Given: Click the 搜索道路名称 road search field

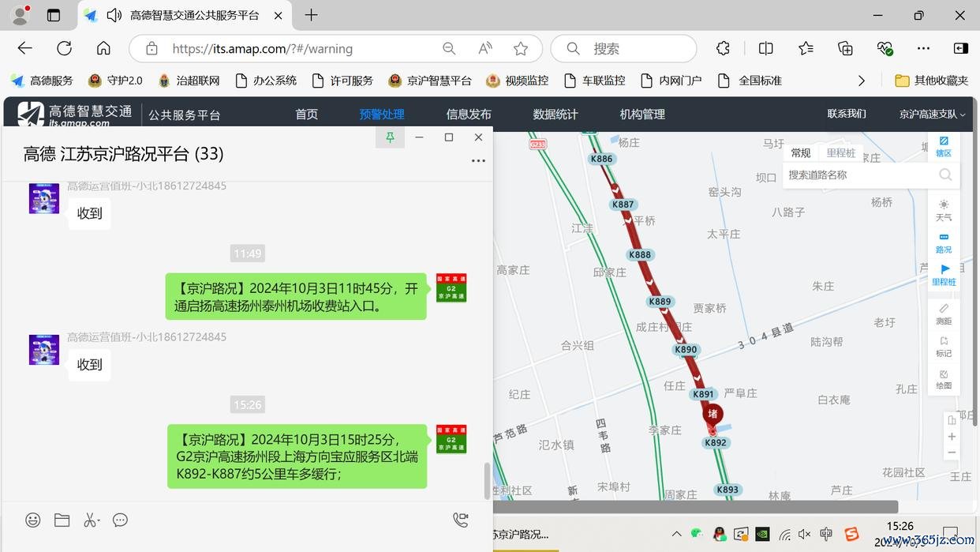Looking at the screenshot, I should pos(860,175).
